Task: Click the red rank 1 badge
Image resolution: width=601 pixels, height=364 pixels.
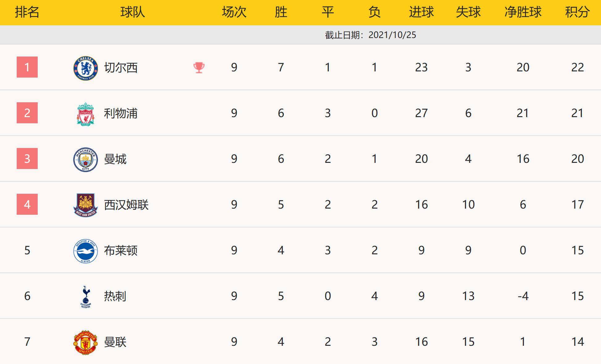Action: [27, 67]
